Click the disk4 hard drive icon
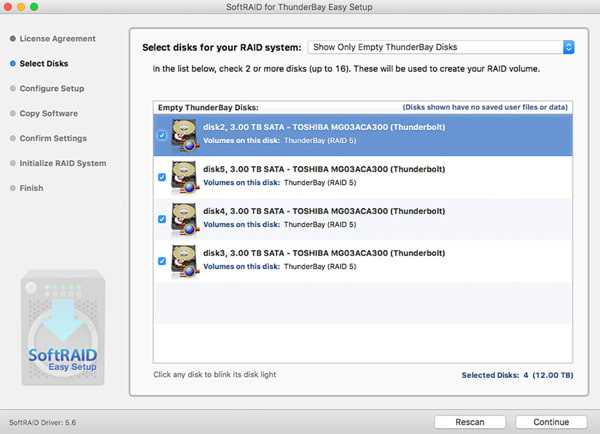 tap(185, 219)
